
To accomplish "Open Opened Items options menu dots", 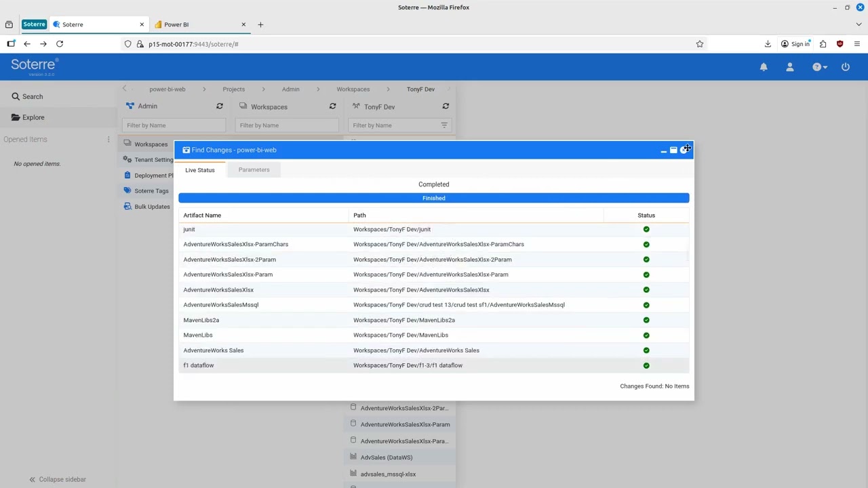I will coord(108,140).
